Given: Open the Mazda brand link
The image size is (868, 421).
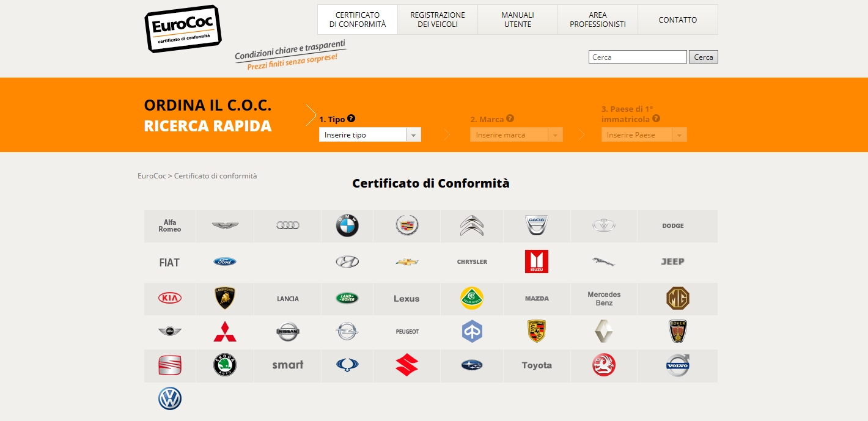Looking at the screenshot, I should click(x=537, y=299).
